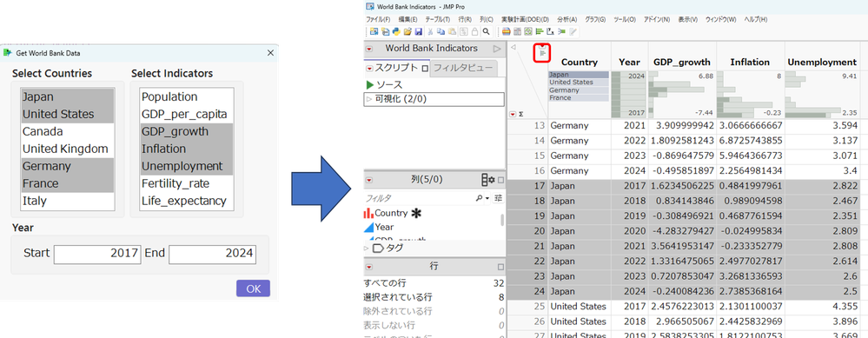Click the Year continuous triangle icon
The image size is (868, 338).
(368, 227)
